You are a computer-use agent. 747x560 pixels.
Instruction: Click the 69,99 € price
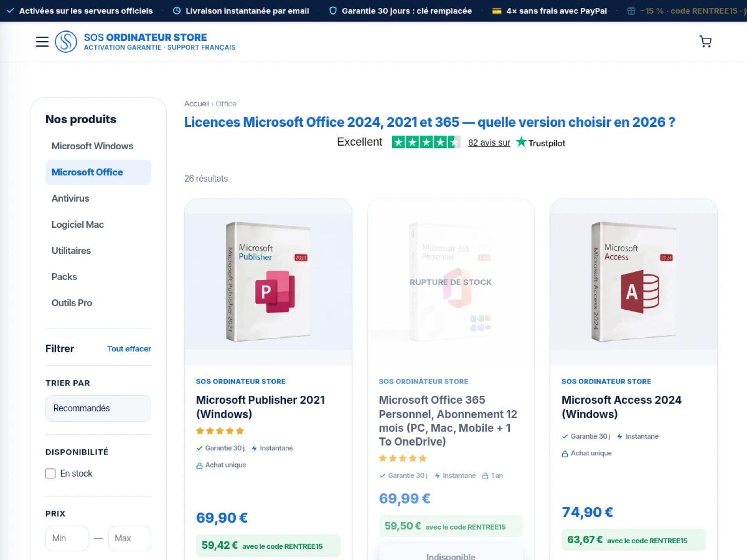(x=404, y=498)
